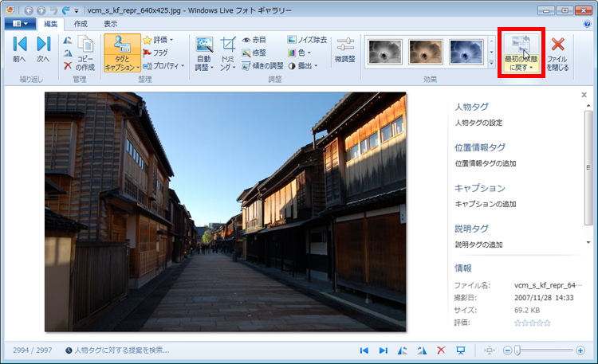Go to the next photo (次へ)
The height and width of the screenshot is (364, 598).
[43, 49]
